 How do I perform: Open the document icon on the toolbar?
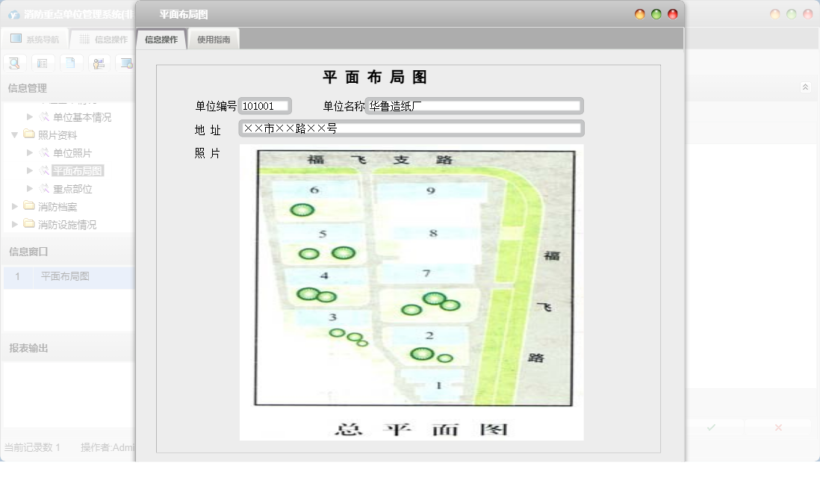71,63
